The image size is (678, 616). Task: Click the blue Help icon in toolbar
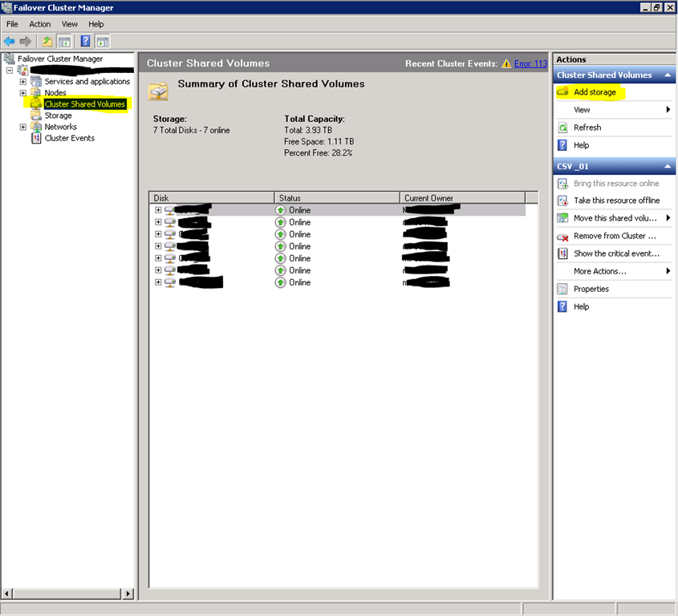click(x=85, y=41)
